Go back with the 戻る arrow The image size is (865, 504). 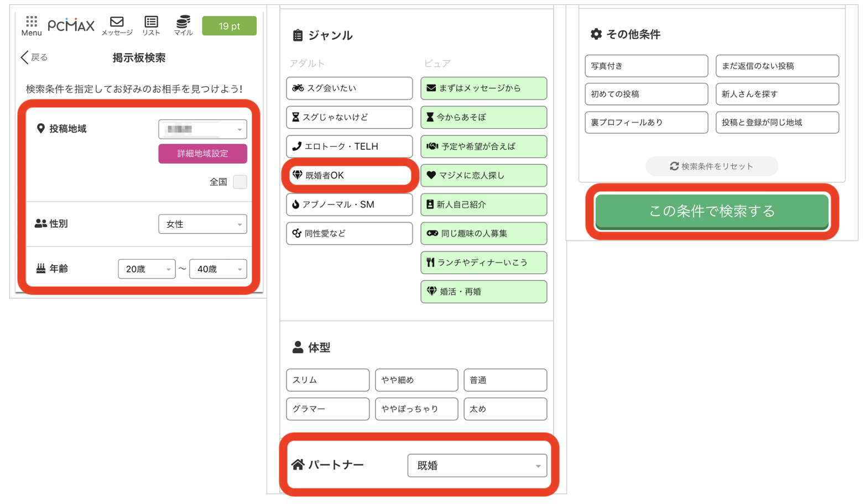[34, 57]
